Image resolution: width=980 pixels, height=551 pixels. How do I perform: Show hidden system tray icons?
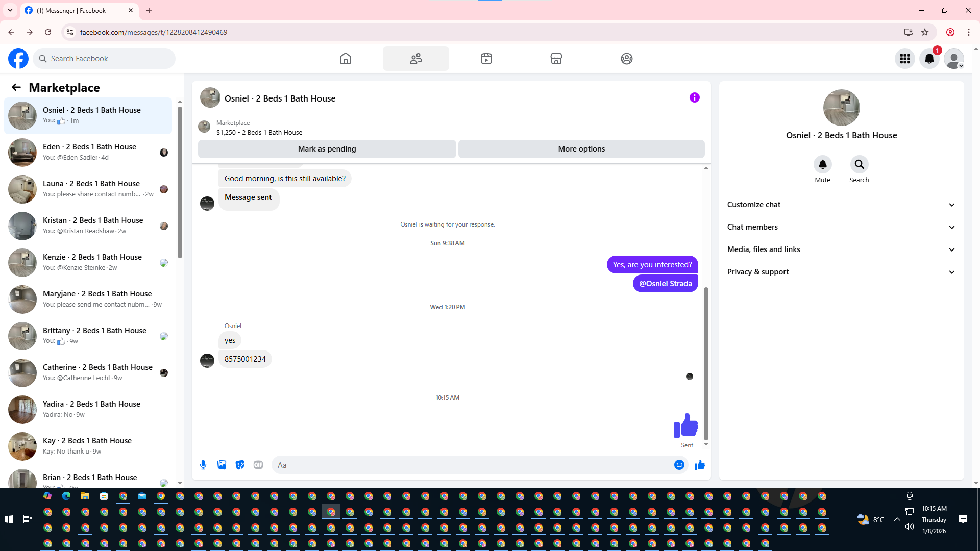click(897, 519)
